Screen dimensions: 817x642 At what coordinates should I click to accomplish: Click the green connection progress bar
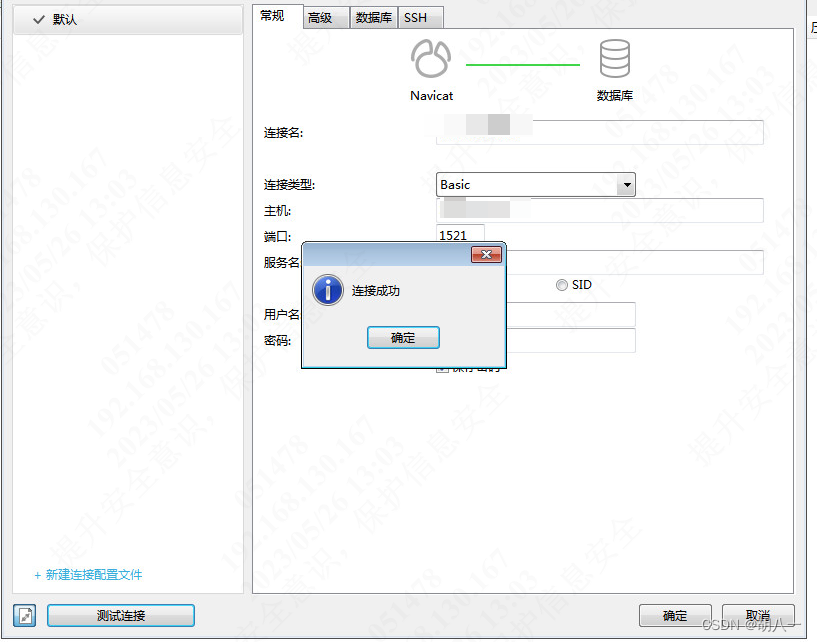click(522, 63)
